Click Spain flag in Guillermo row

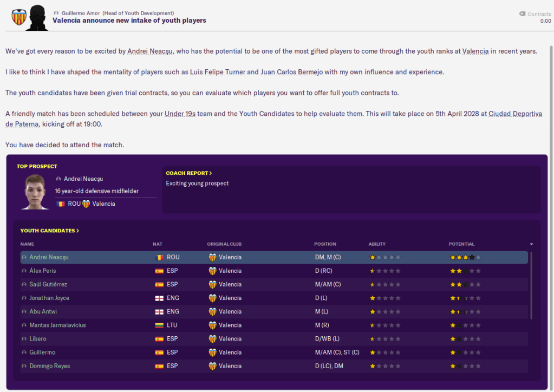coord(159,352)
